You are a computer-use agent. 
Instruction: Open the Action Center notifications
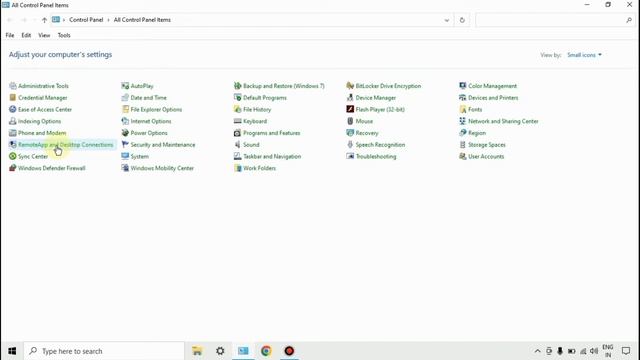coord(626,351)
